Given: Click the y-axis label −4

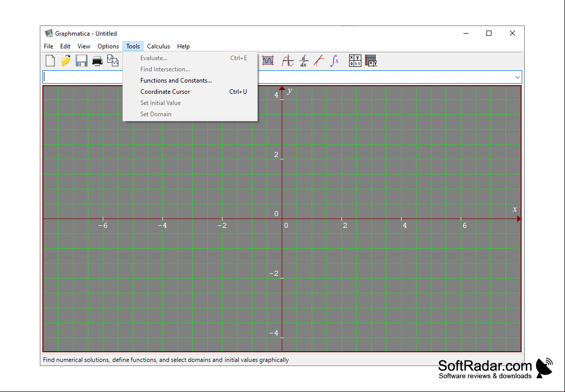Looking at the screenshot, I should click(274, 333).
